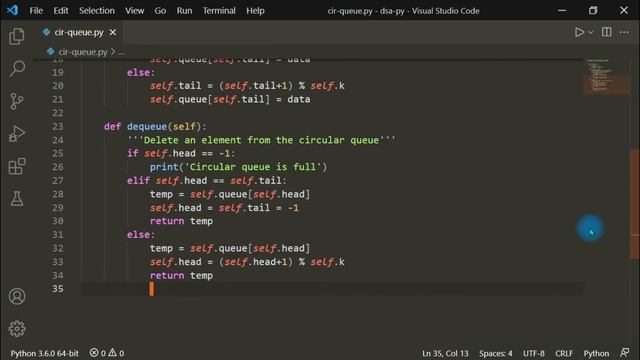The width and height of the screenshot is (640, 360).
Task: Change line ending via CRLF status item
Action: tap(564, 353)
